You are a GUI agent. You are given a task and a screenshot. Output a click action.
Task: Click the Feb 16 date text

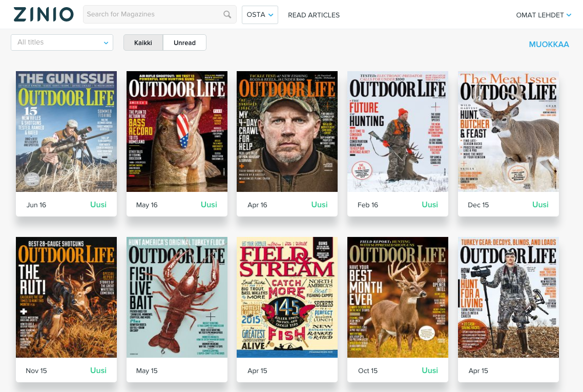click(x=368, y=205)
